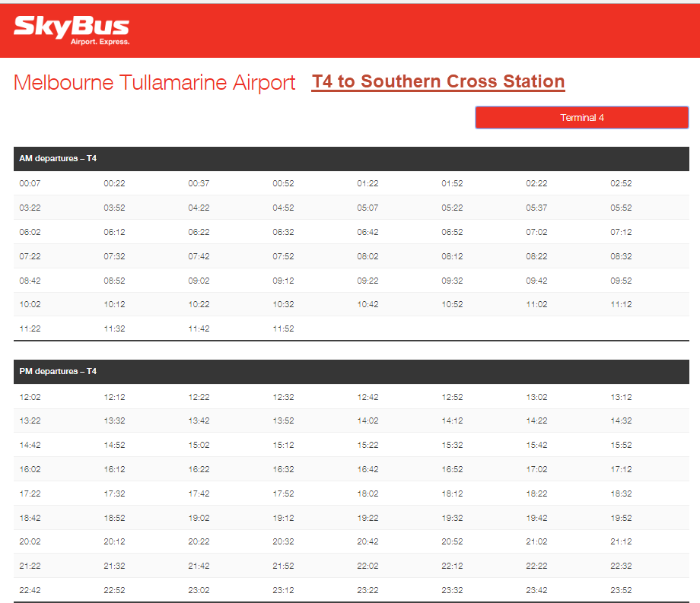Select the 00:07 AM departure time
Viewport: 700px width, 603px height.
coord(30,184)
